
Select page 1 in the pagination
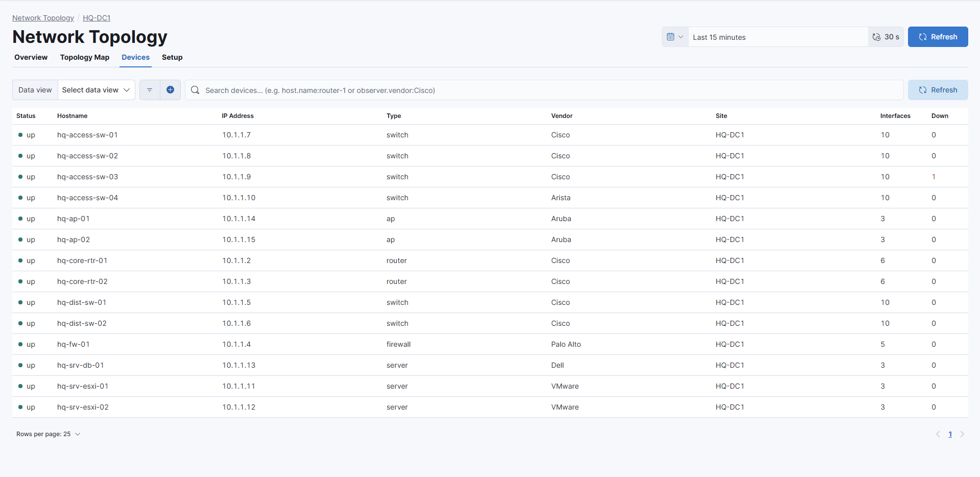click(x=950, y=434)
